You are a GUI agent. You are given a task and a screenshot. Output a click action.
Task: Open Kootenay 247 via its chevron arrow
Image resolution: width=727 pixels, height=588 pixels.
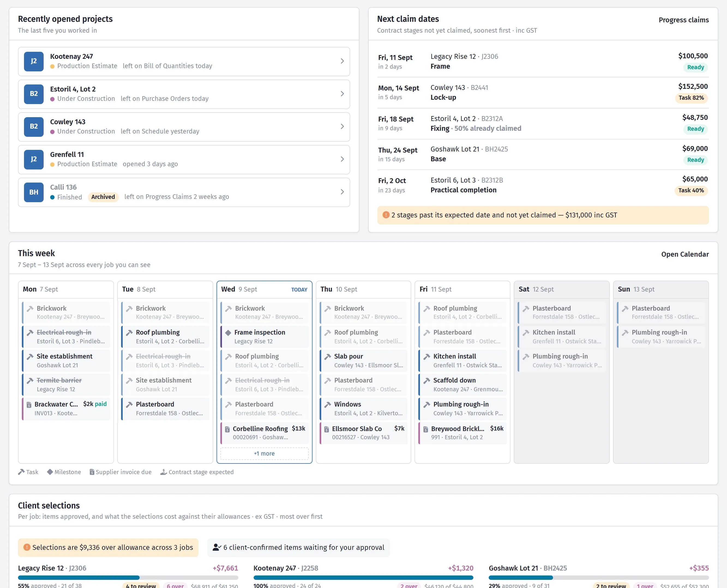(342, 61)
